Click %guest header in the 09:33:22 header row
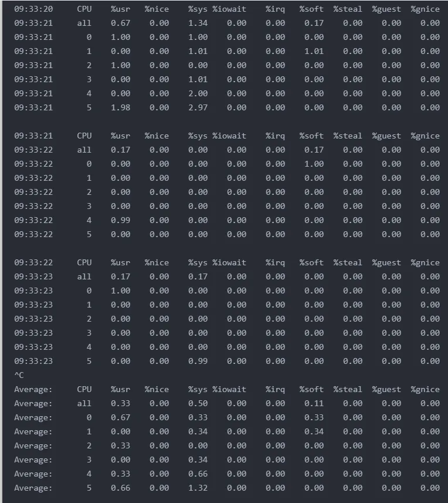The height and width of the screenshot is (503, 448). pyautogui.click(x=386, y=262)
